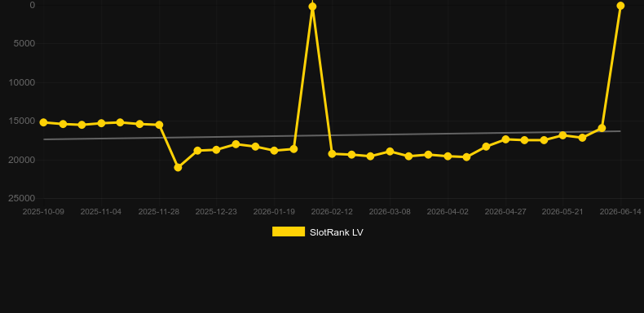The width and height of the screenshot is (644, 313).
Task: Click the x-axis label 2026-02-12
Action: [x=332, y=212]
